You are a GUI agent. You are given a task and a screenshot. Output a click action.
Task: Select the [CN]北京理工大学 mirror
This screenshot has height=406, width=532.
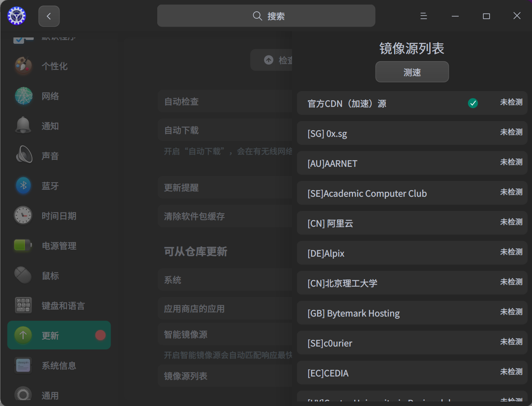(x=412, y=283)
